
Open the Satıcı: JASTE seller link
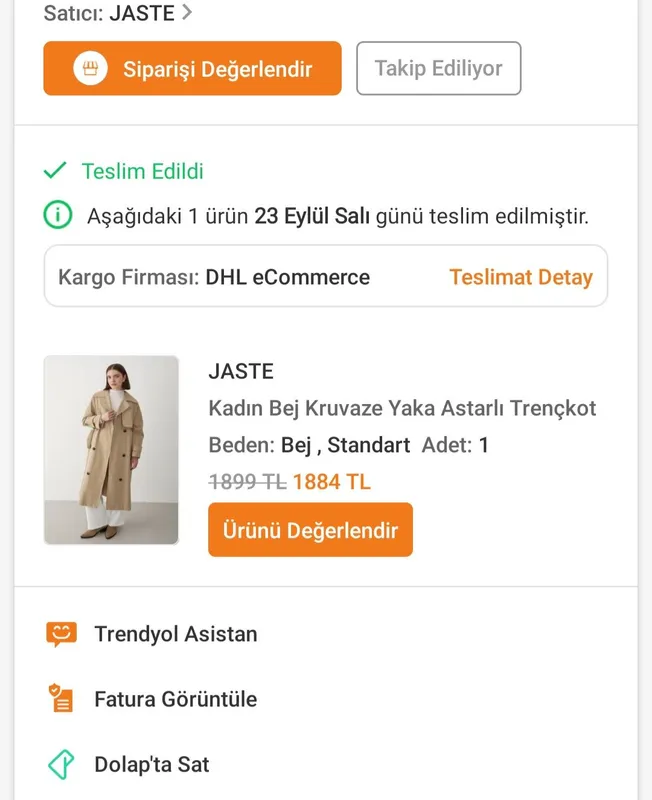tap(118, 13)
